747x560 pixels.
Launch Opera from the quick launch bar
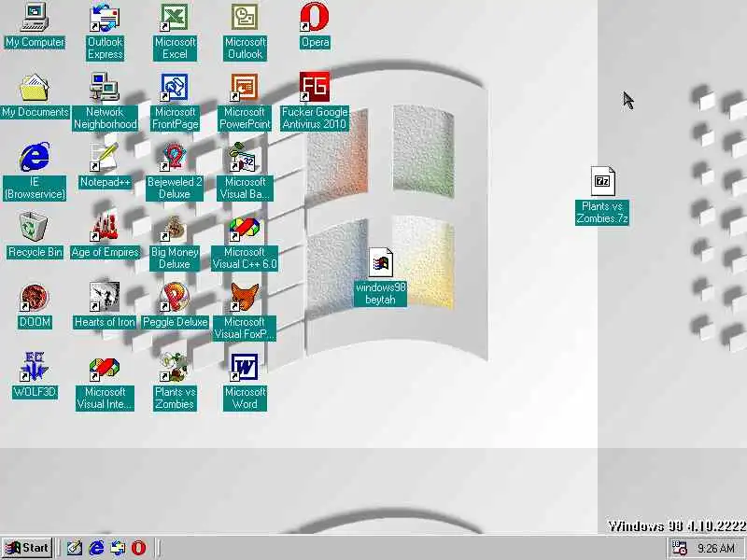coord(138,548)
